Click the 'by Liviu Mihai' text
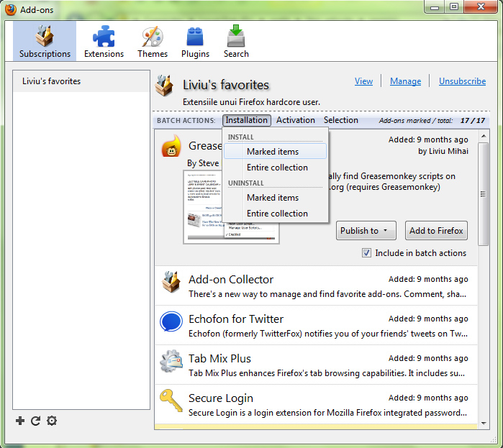The width and height of the screenshot is (503, 448). point(443,151)
